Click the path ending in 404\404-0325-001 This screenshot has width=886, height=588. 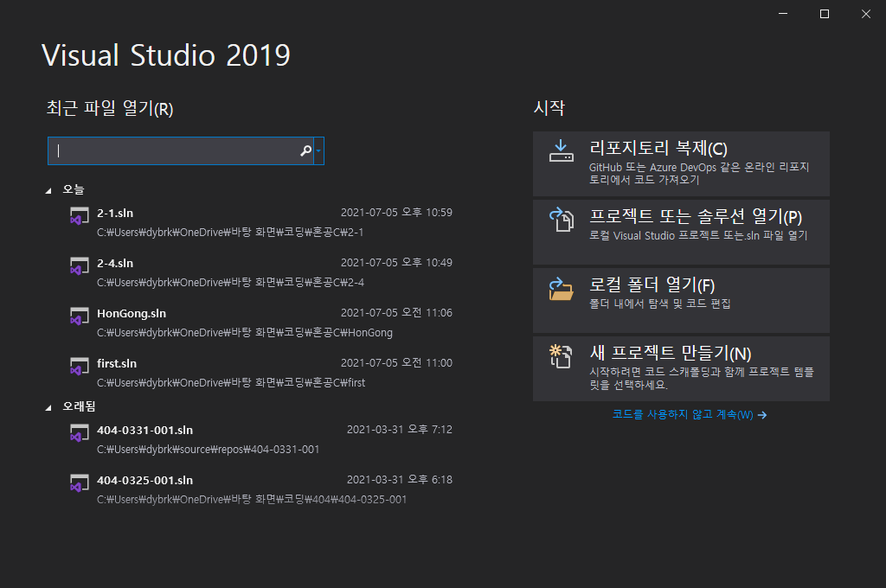pos(252,499)
